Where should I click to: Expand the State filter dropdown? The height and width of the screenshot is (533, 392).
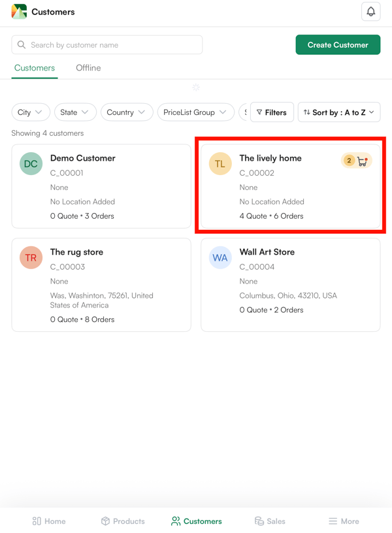tap(75, 112)
